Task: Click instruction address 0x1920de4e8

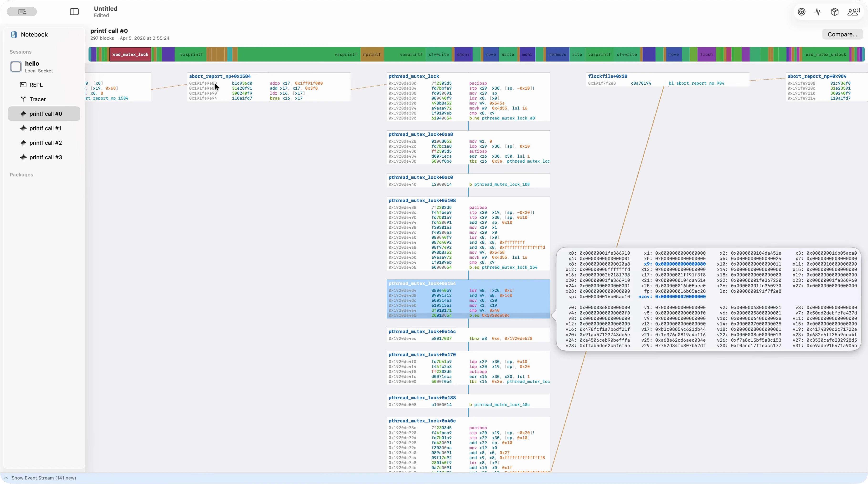Action: pos(402,316)
